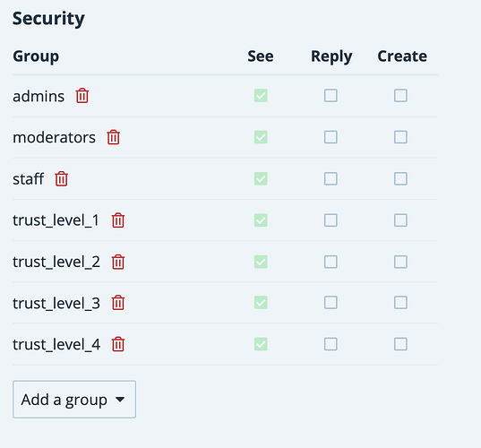Tick Reply checkbox for moderators

331,137
